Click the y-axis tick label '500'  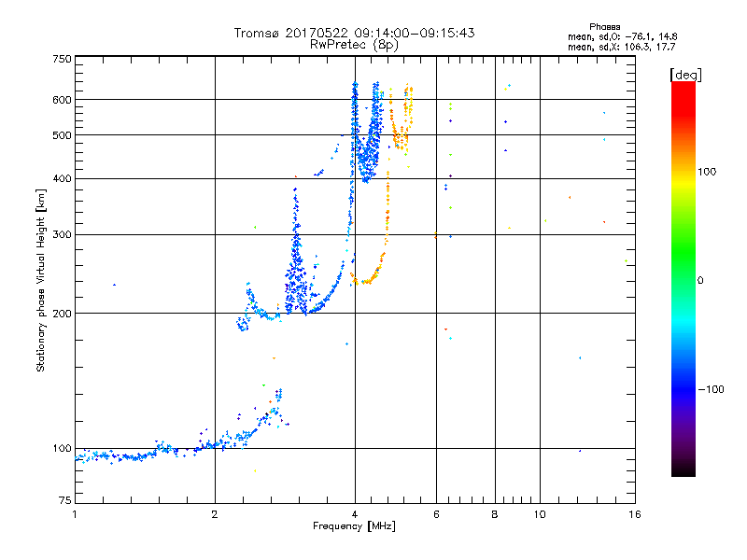click(x=63, y=135)
